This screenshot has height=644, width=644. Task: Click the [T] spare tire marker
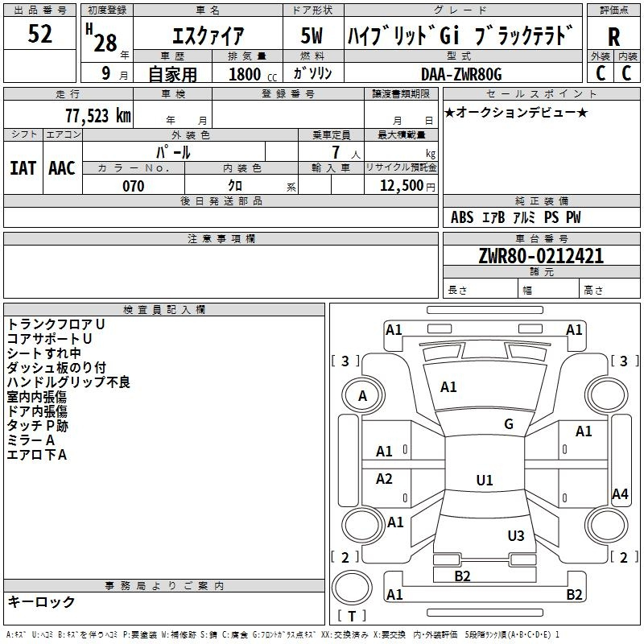[x=351, y=616]
